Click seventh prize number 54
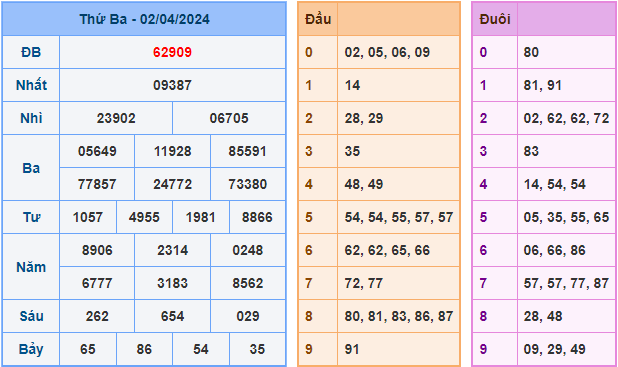This screenshot has width=618, height=367. (200, 349)
